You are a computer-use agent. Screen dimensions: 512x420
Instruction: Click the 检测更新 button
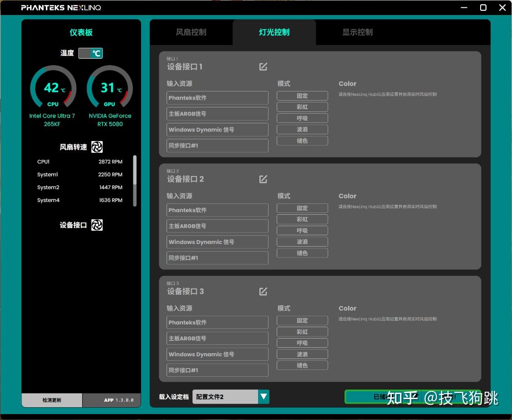[x=52, y=400]
